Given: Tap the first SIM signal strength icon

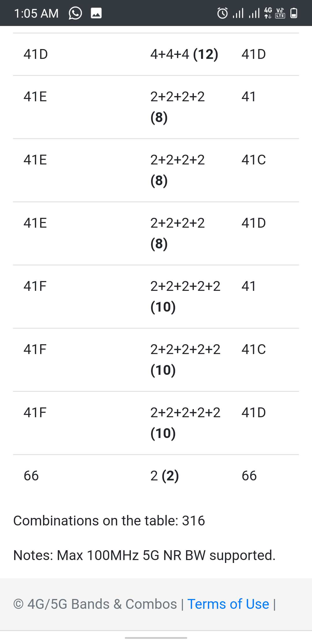Looking at the screenshot, I should 238,13.
